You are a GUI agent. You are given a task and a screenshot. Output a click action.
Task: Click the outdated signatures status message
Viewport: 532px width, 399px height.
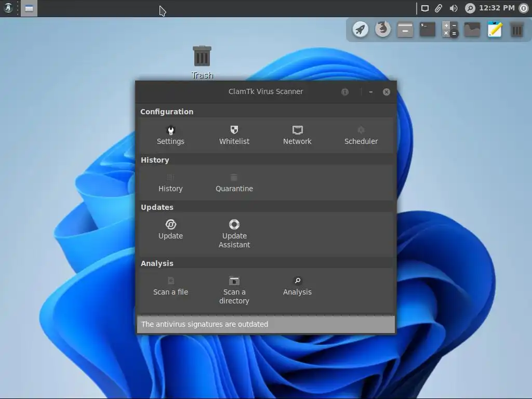pos(266,324)
